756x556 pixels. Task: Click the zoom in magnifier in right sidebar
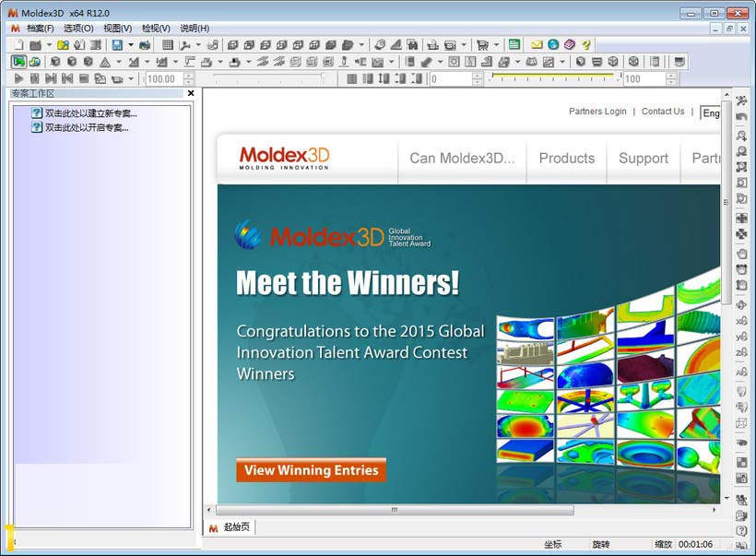tap(741, 136)
